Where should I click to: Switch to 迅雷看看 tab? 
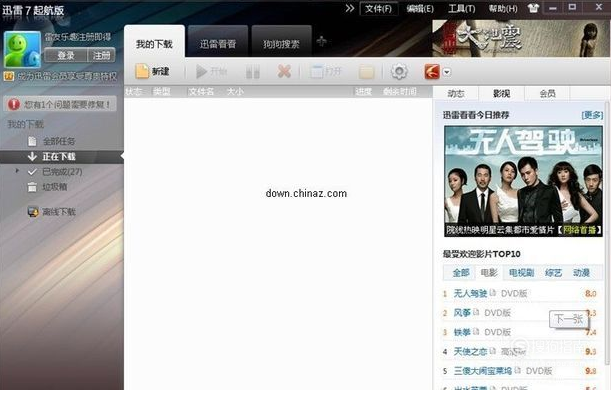click(217, 43)
